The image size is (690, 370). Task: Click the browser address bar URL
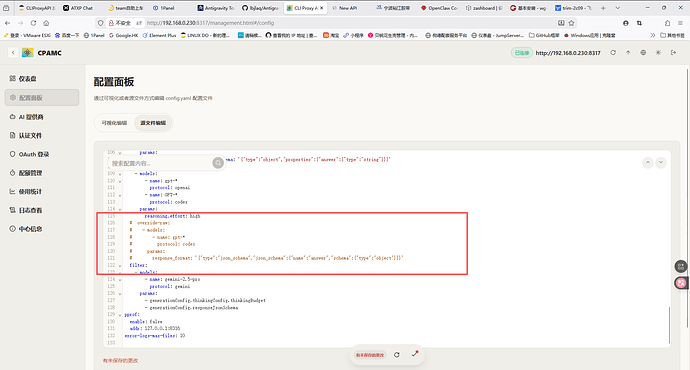point(210,23)
